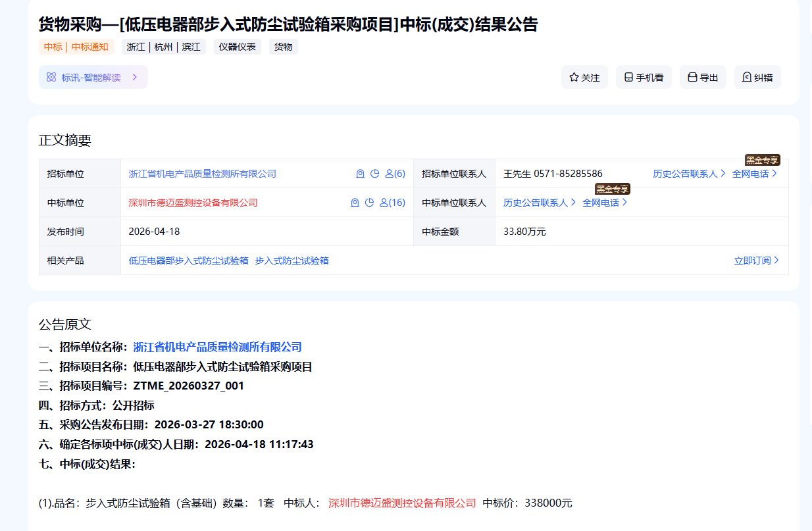
Task: Select the 货物 category tag
Action: (284, 47)
